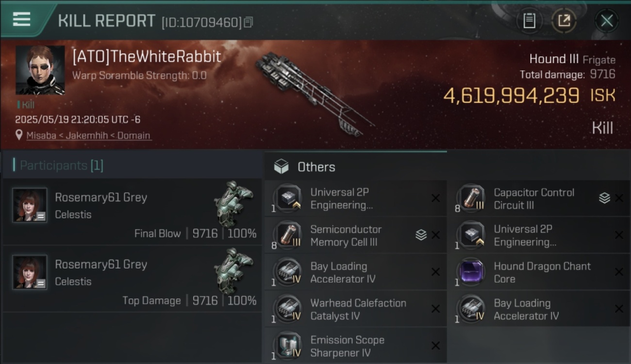Expand the Capacitor Control Circuit III stack
The width and height of the screenshot is (631, 364).
click(604, 198)
